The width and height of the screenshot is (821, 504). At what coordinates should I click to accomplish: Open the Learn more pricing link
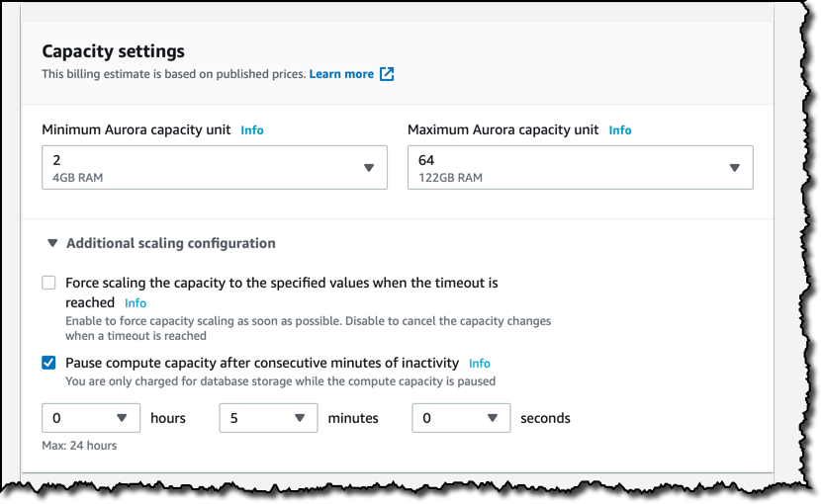(341, 74)
